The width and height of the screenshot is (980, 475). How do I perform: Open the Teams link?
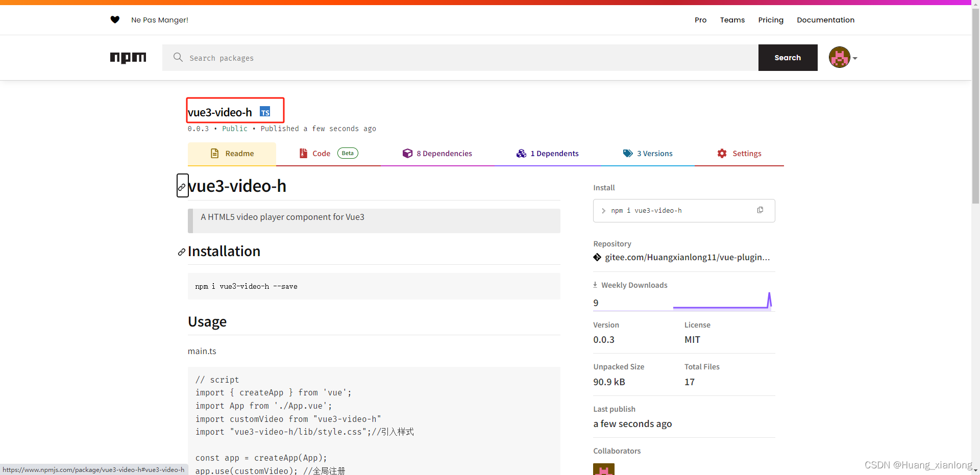click(732, 20)
